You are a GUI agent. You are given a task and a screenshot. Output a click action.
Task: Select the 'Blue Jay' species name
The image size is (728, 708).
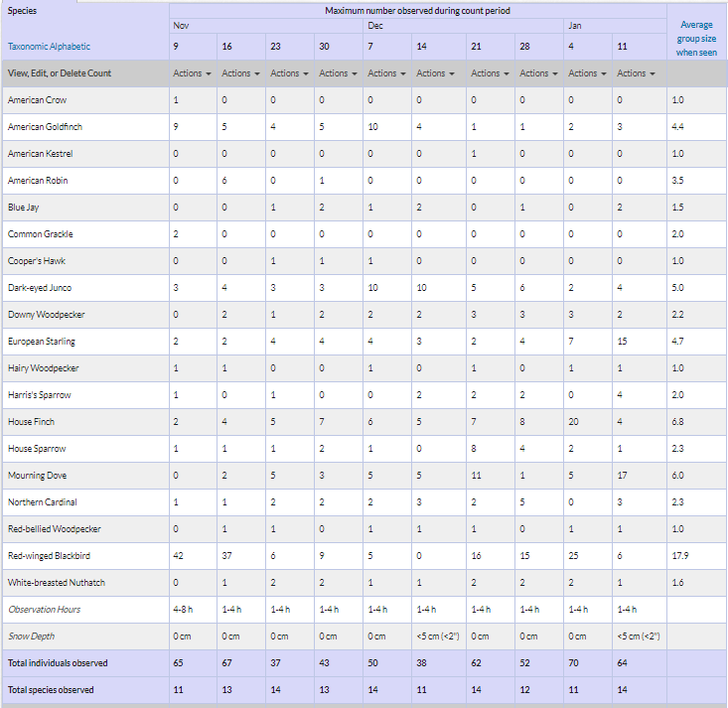pyautogui.click(x=23, y=208)
